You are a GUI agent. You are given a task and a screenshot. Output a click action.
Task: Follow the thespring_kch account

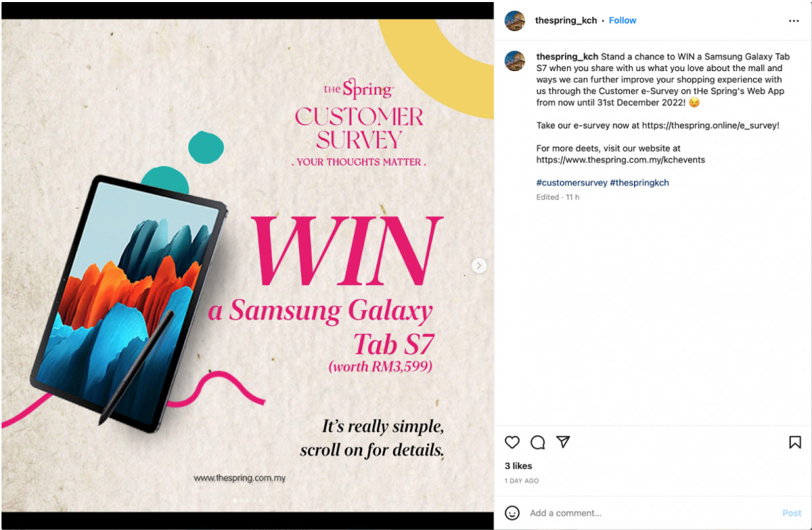pos(623,20)
